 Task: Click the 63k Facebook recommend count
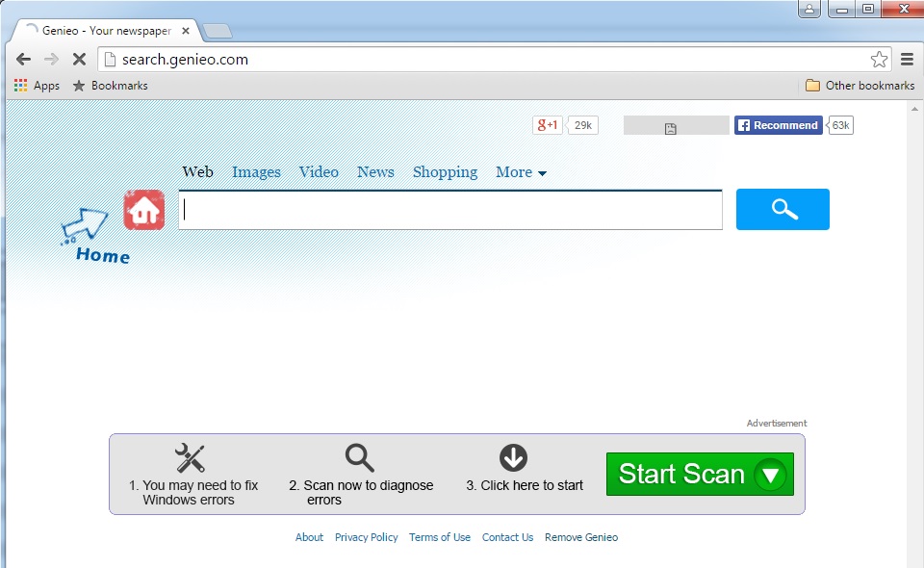(x=840, y=125)
